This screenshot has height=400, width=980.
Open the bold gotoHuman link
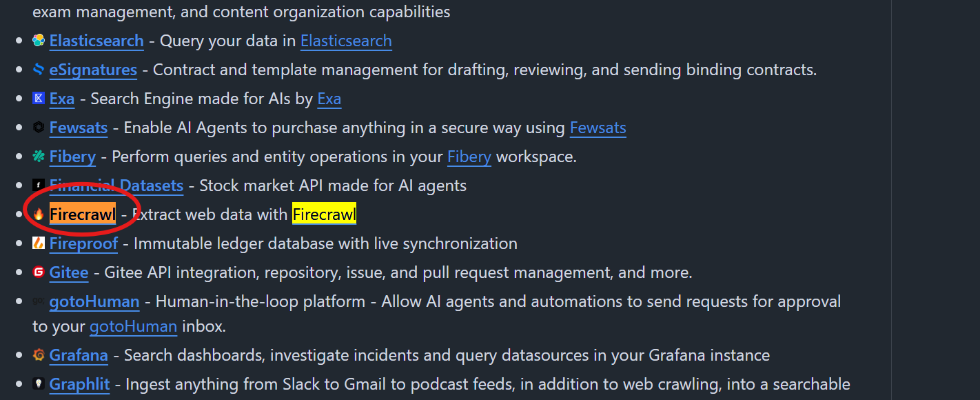click(94, 301)
